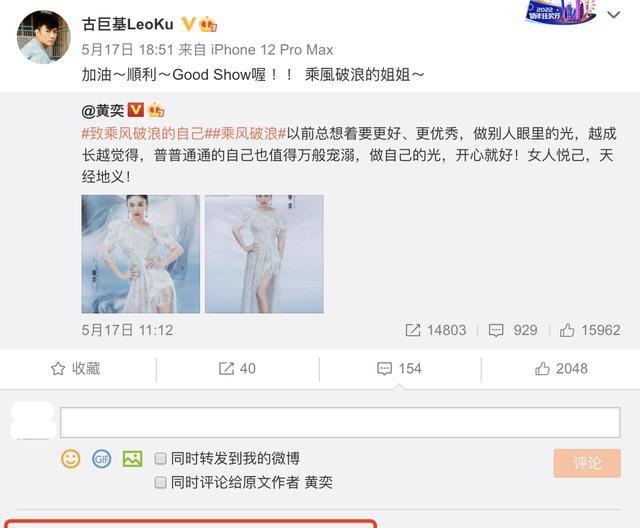This screenshot has width=640, height=528.
Task: Open the first dress photo thumbnail
Action: point(141,254)
